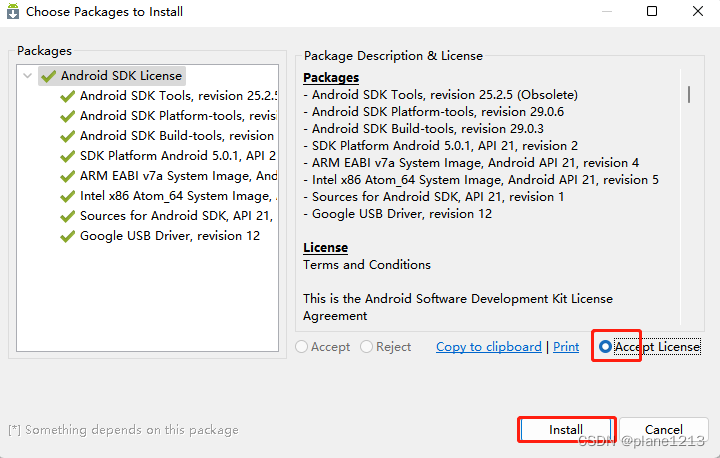The width and height of the screenshot is (720, 458).
Task: Click checkmark beside ARM EABI v7a System Image
Action: 68,176
